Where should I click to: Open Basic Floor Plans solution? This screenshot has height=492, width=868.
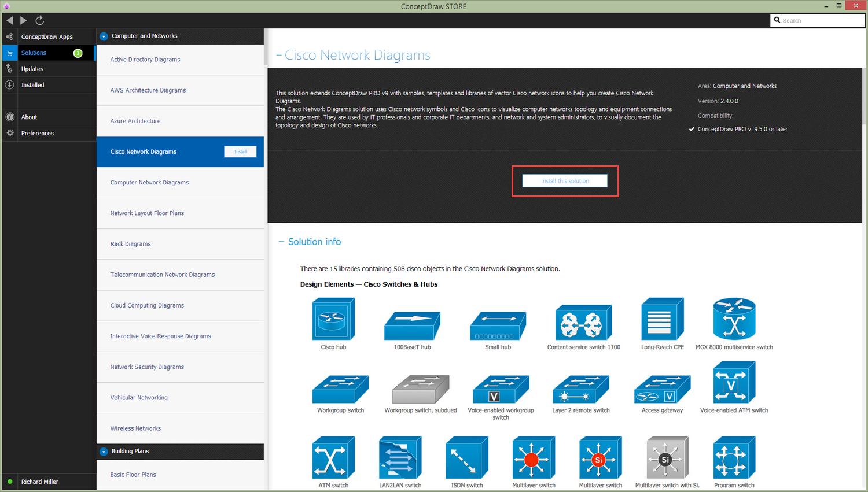180,475
